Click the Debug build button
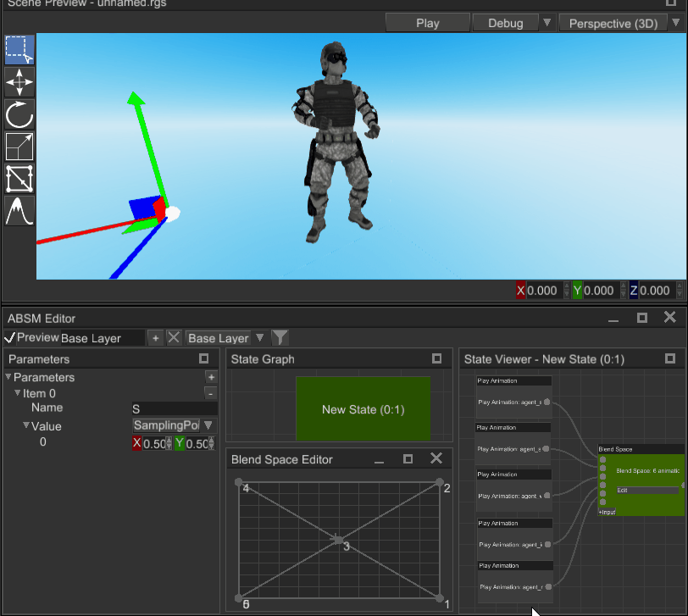Screen dimensions: 688x616 pyautogui.click(x=505, y=23)
